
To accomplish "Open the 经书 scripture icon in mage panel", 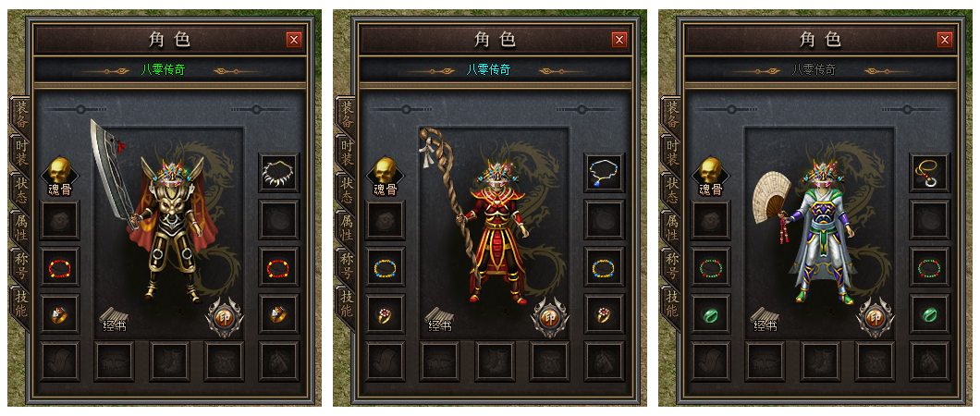I will (439, 319).
